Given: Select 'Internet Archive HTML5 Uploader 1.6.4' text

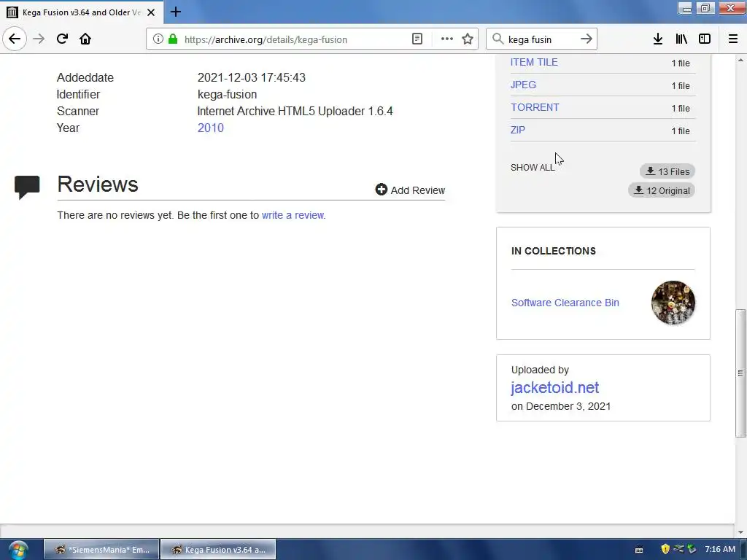Looking at the screenshot, I should click(x=295, y=111).
